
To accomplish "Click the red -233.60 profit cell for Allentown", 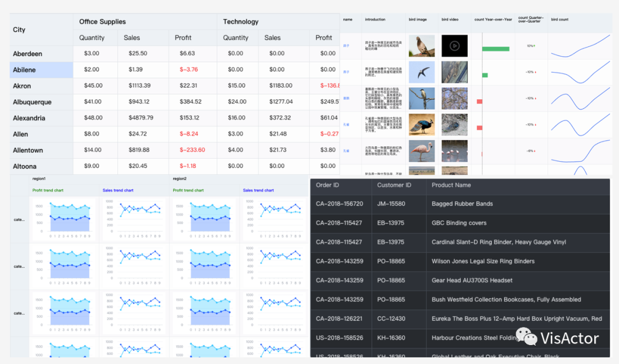I will [x=192, y=150].
